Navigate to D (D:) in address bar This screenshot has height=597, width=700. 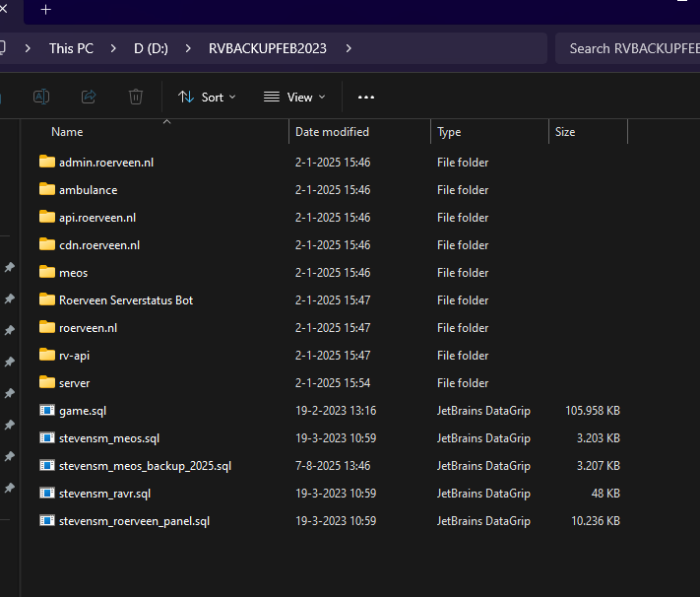[152, 48]
